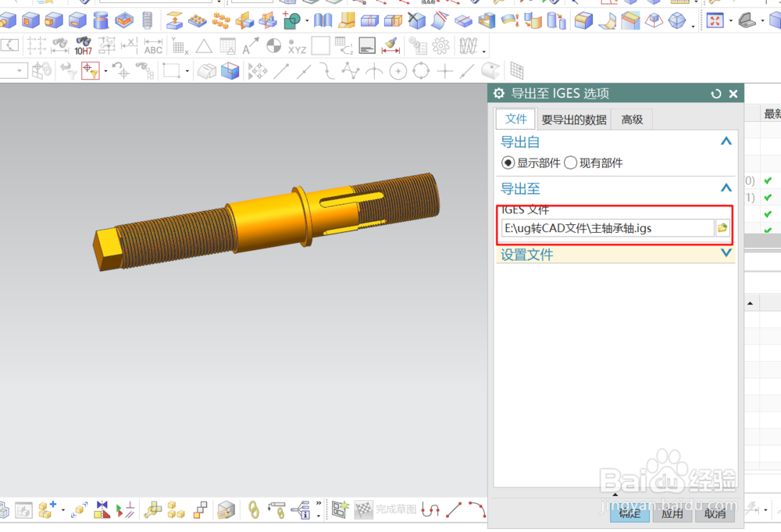
Task: Enable the grid snap icon
Action: coord(516,71)
